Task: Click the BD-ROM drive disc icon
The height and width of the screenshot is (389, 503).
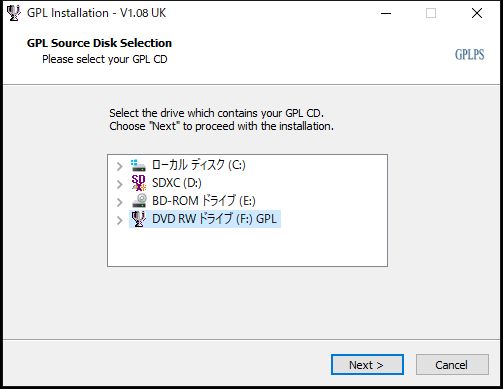Action: point(140,201)
